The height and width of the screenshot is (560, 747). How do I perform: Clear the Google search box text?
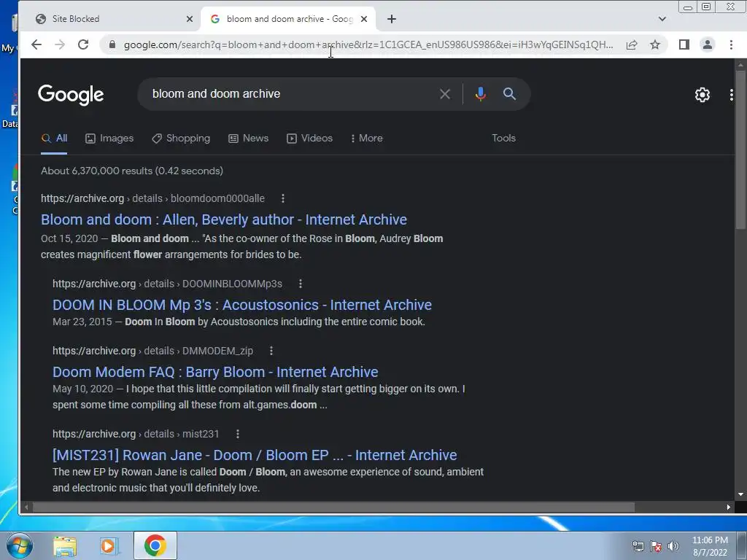point(445,94)
